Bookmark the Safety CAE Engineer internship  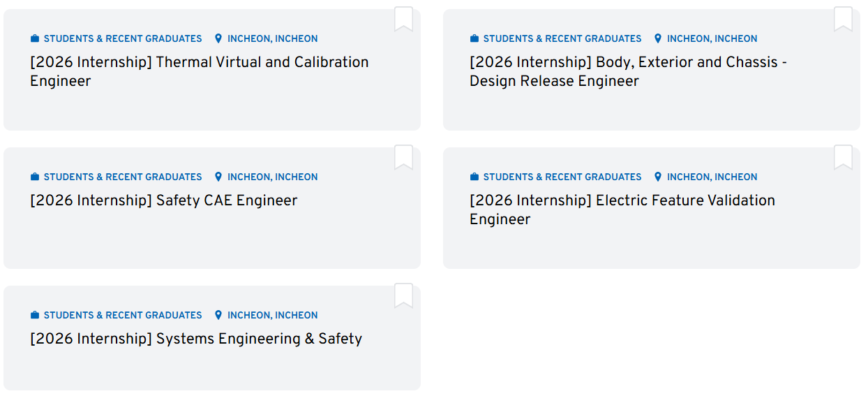[x=403, y=157]
